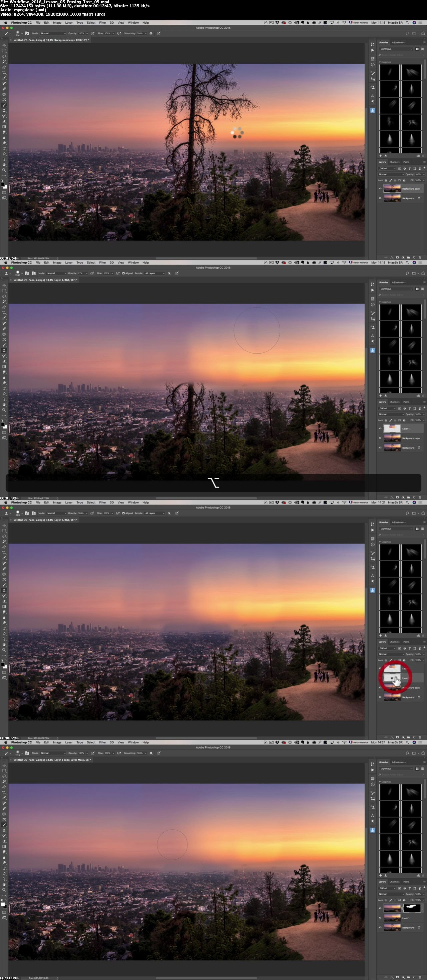In the 14:18 frame, switch Libraries to list view

point(422,289)
